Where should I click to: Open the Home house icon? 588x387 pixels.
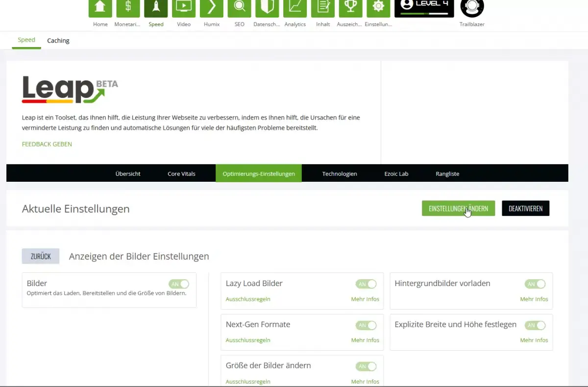pos(100,8)
